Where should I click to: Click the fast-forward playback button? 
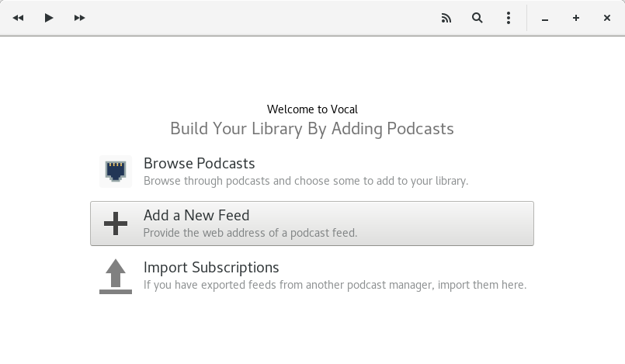(x=79, y=18)
